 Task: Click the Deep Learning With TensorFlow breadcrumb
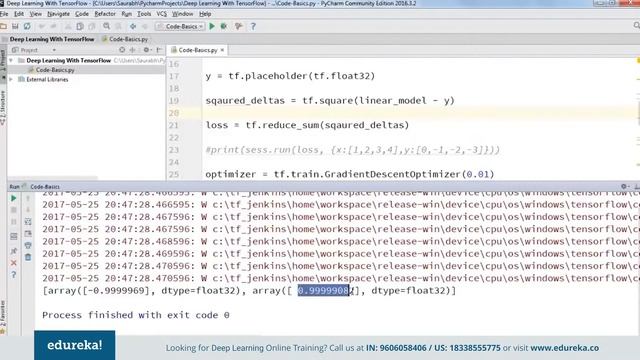tap(52, 39)
